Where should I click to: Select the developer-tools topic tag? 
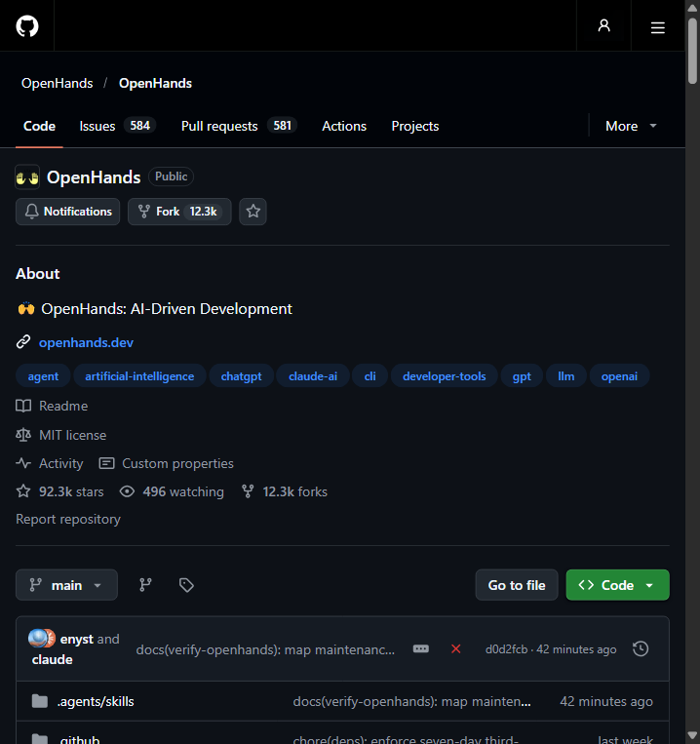pos(445,376)
